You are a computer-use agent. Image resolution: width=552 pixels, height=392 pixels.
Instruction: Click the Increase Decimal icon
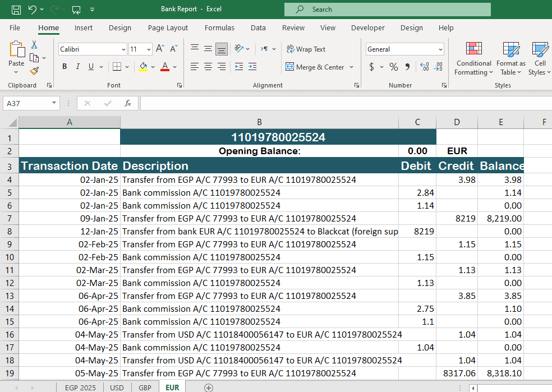[424, 67]
